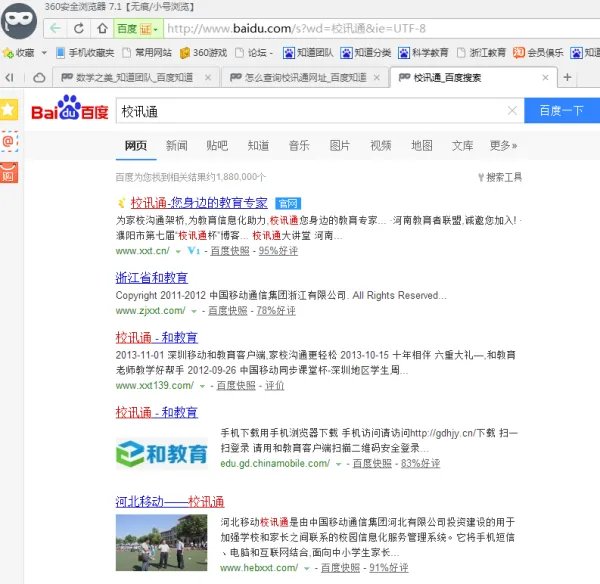The height and width of the screenshot is (584, 600).
Task: Click the yellow star sidebar icon
Action: click(x=8, y=109)
